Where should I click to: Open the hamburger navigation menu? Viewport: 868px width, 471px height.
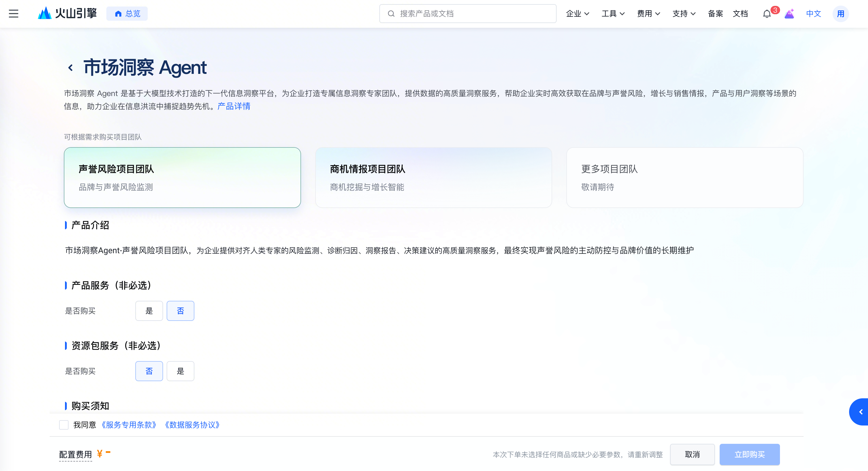coord(14,14)
